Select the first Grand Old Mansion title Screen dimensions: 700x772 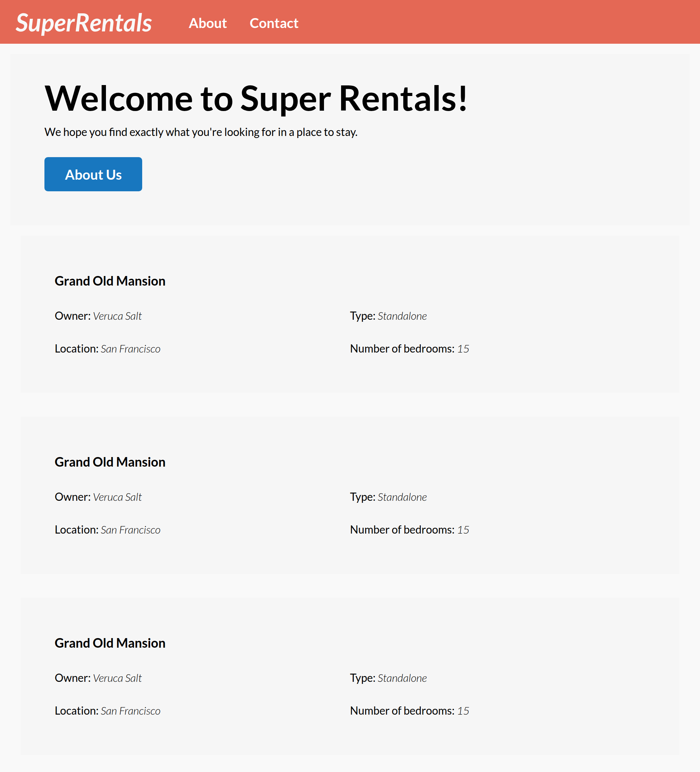click(x=110, y=281)
